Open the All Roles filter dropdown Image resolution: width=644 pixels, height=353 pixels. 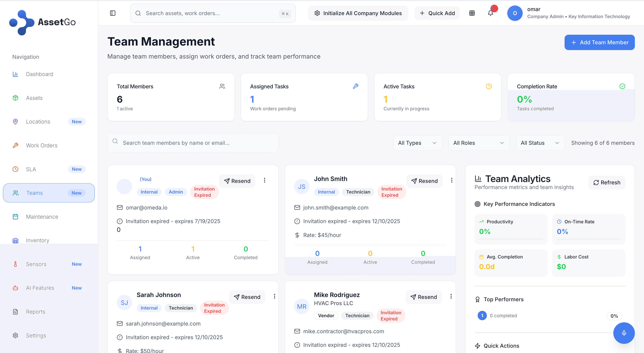479,143
